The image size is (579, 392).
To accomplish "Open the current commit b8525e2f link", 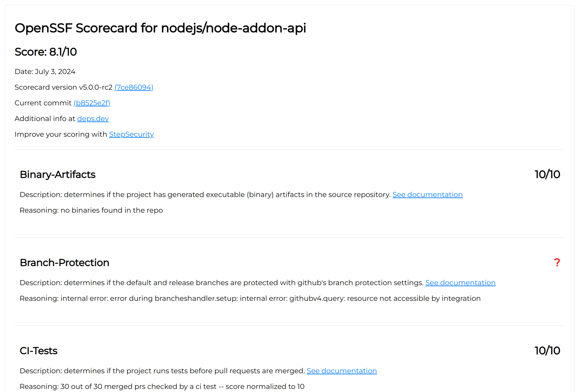I will point(92,103).
